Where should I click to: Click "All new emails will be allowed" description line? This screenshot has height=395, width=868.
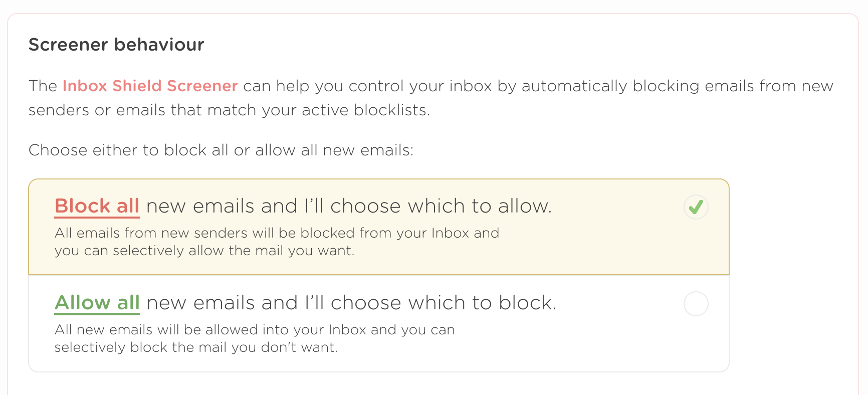[x=254, y=330]
